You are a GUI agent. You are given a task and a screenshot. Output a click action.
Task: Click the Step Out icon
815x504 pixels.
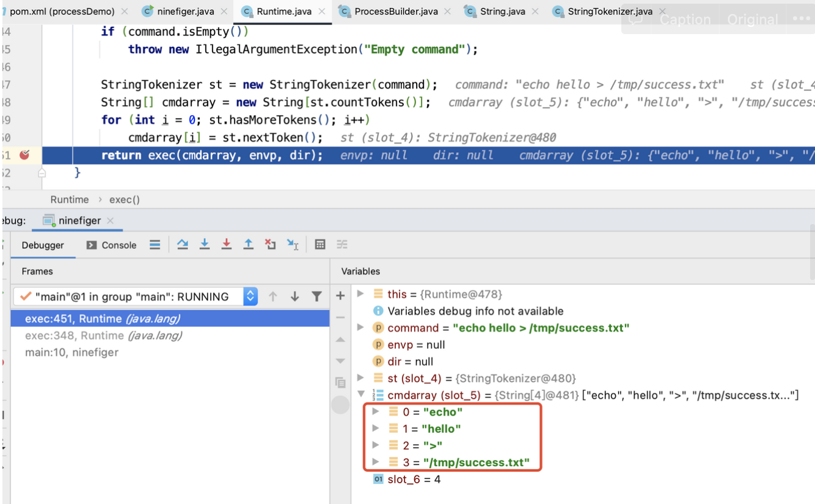[x=249, y=245]
